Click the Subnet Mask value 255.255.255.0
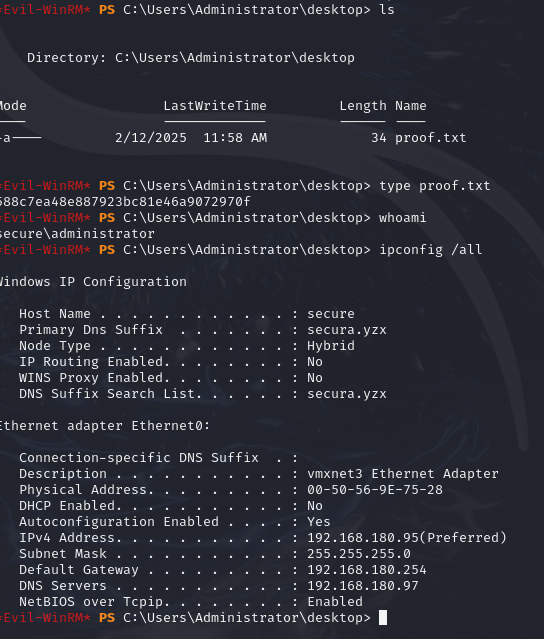Screen dimensions: 544x639 pyautogui.click(x=359, y=553)
